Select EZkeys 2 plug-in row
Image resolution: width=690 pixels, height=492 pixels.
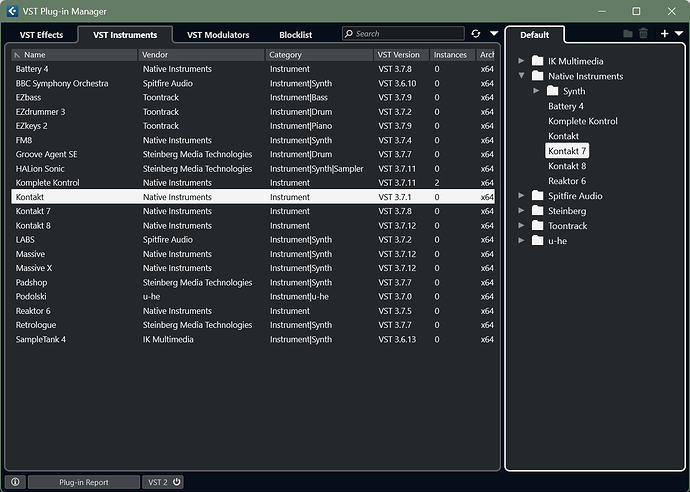tap(253, 126)
